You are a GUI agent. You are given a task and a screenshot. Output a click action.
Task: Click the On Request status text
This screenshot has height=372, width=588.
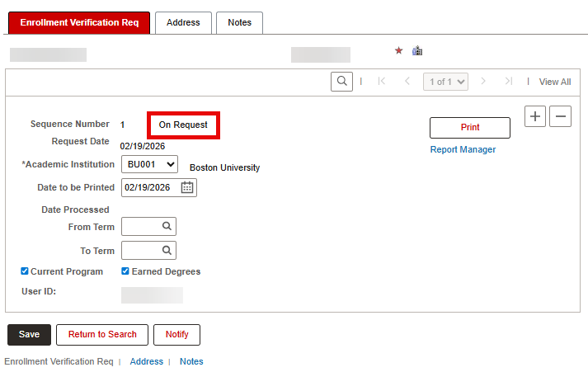[183, 125]
